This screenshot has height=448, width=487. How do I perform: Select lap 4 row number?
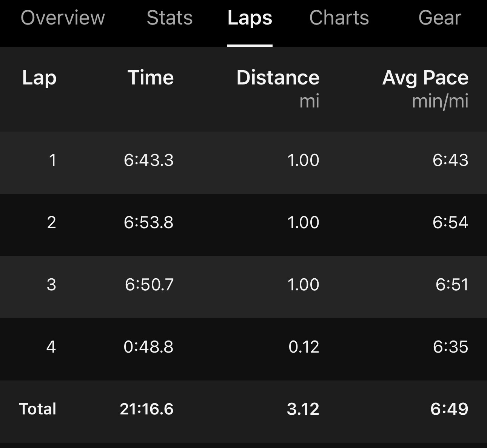(x=51, y=347)
